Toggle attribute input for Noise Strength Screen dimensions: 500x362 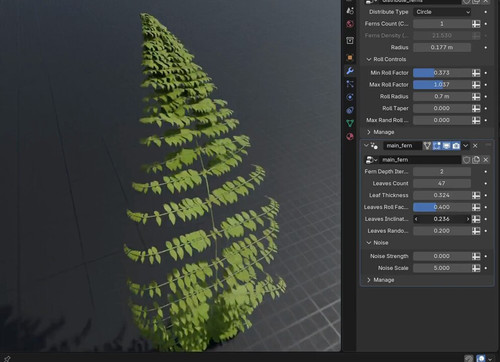(x=476, y=256)
